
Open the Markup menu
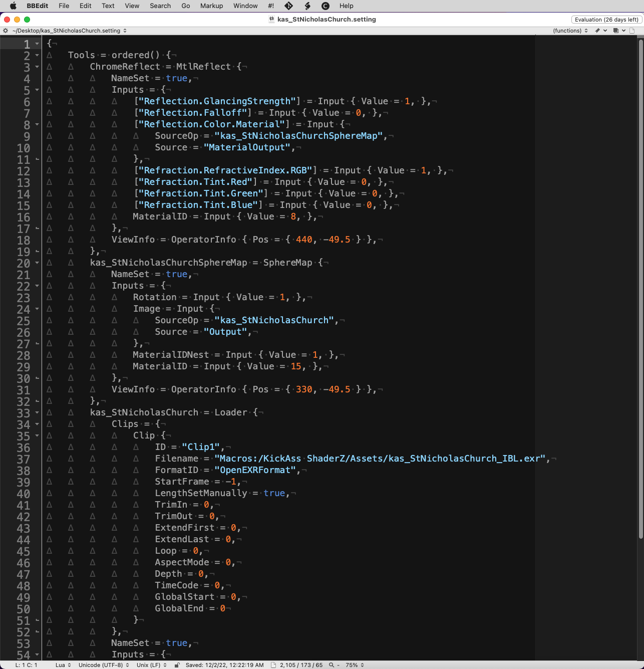(212, 6)
